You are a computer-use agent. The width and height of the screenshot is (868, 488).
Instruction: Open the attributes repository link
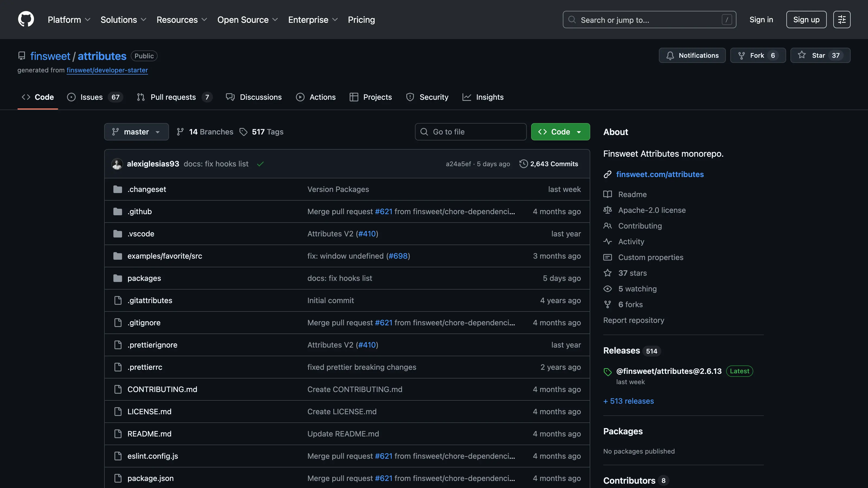point(102,56)
